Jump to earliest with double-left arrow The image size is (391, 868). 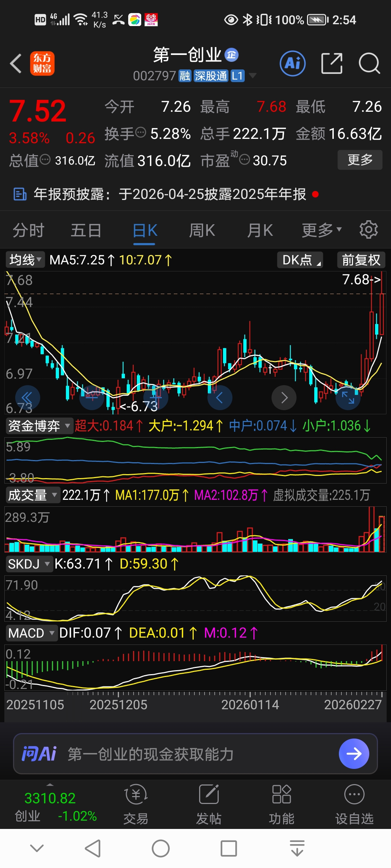pyautogui.click(x=28, y=397)
